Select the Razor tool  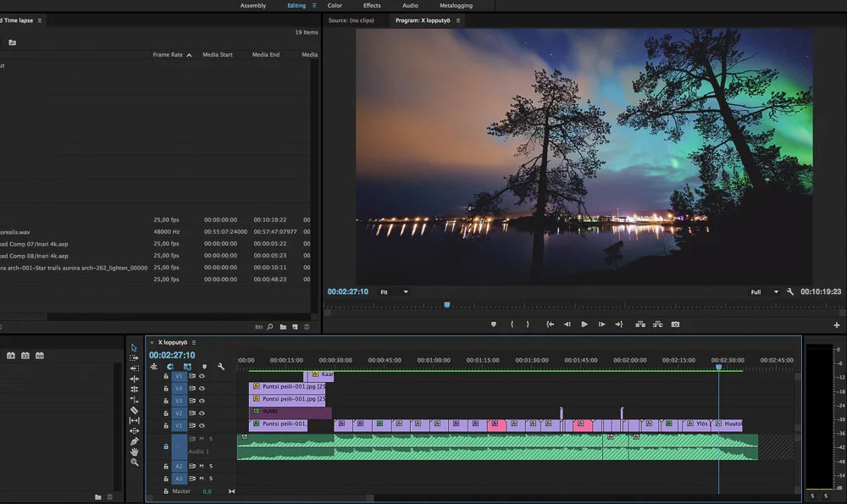tap(134, 410)
